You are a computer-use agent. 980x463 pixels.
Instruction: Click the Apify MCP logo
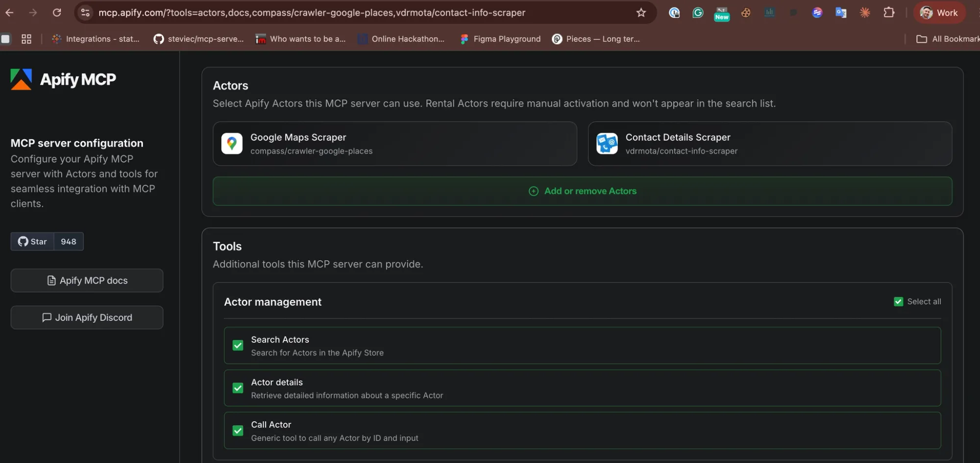point(20,79)
